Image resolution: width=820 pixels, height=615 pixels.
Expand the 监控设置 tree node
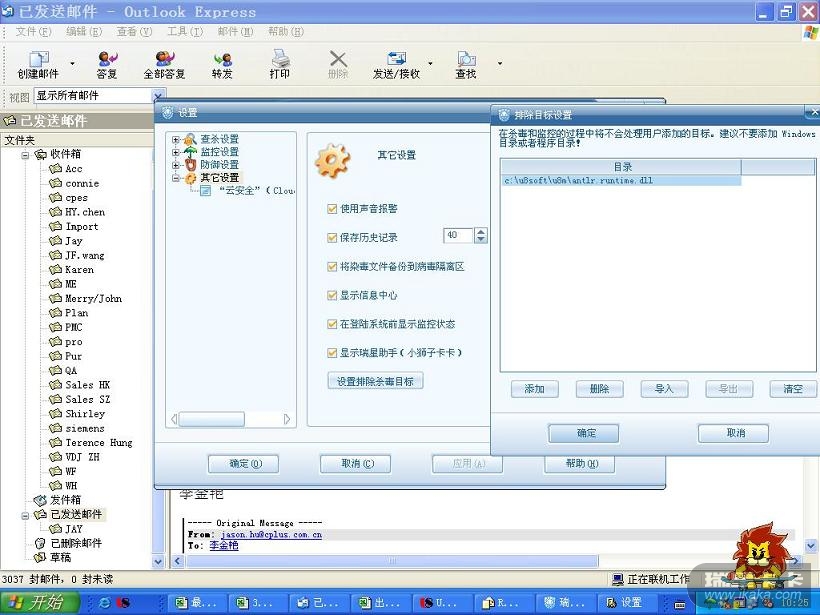(176, 153)
